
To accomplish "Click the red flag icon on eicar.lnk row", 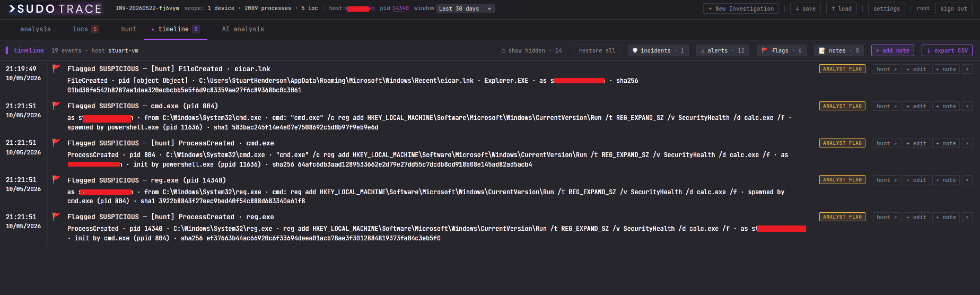I will click(x=56, y=68).
